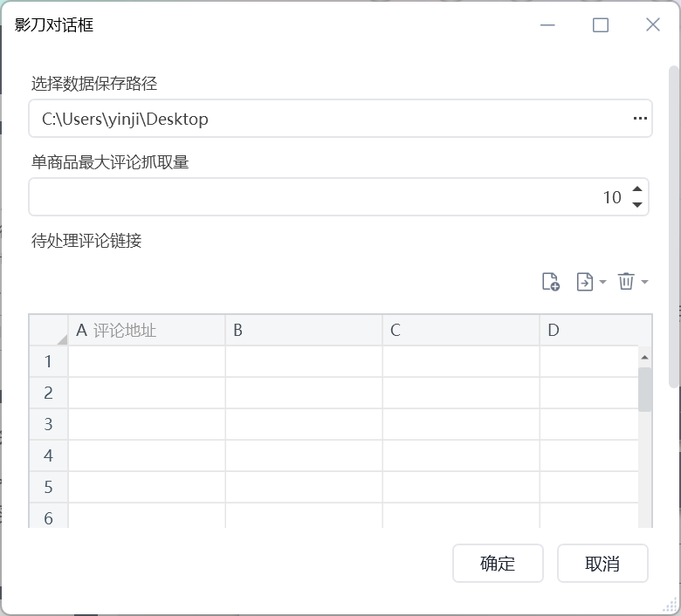The height and width of the screenshot is (616, 681).
Task: Click the table vertical scrollbar thumb
Action: pos(644,389)
